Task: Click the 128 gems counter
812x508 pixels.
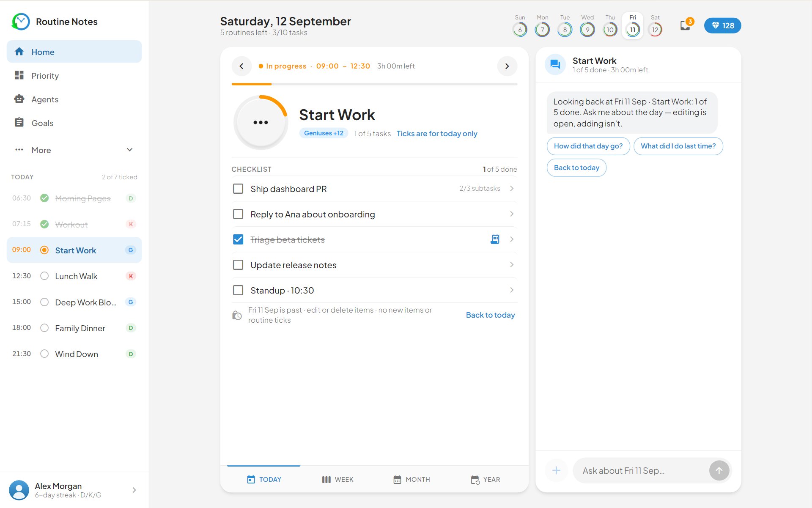Action: click(x=722, y=25)
